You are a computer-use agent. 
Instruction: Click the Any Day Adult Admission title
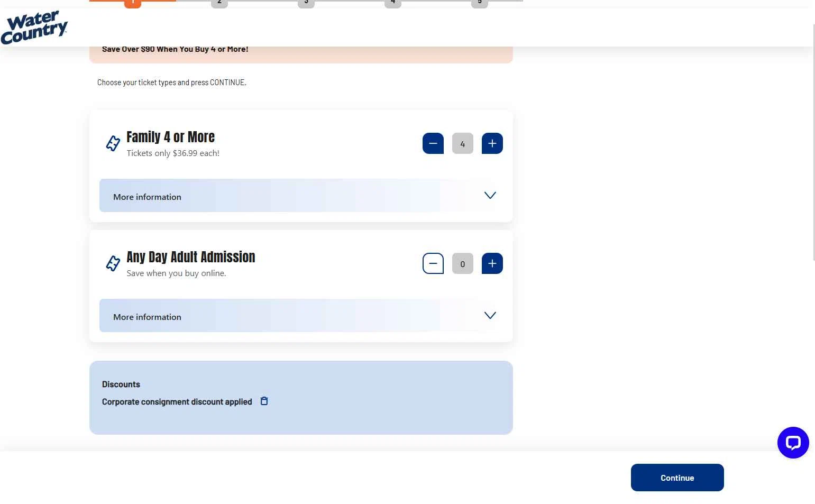click(190, 257)
